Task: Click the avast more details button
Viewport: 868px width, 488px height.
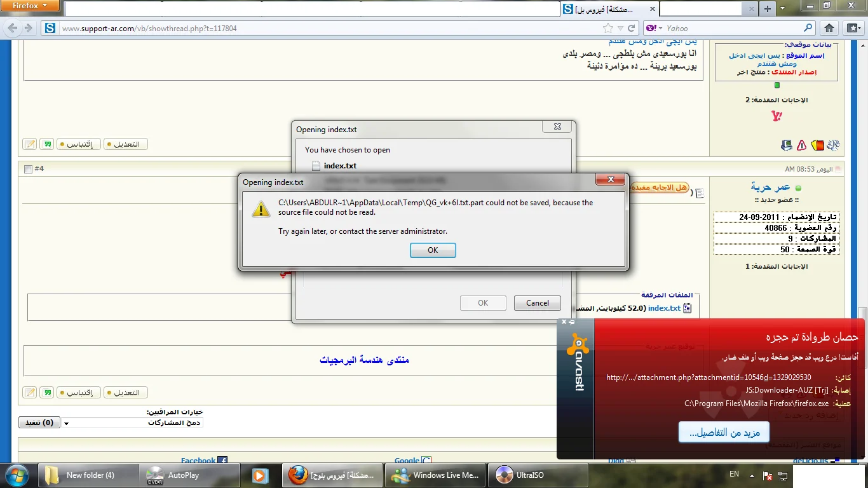Action: coord(724,433)
